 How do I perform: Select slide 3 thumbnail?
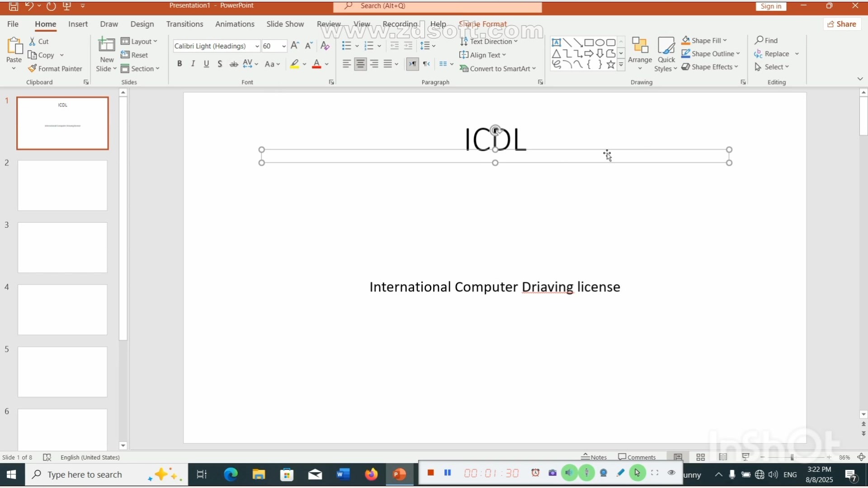[62, 248]
